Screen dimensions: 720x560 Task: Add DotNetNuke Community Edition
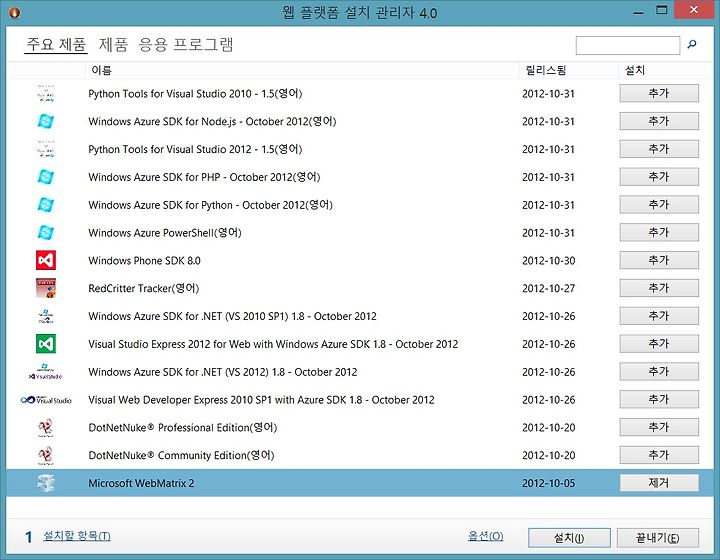tap(659, 455)
